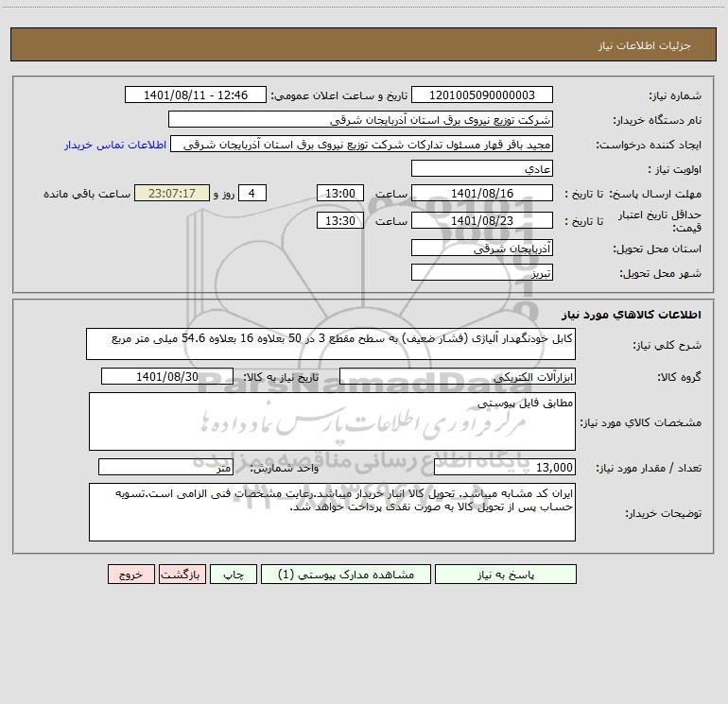Click the خروج exit button
Image resolution: width=728 pixels, height=704 pixels.
click(130, 574)
